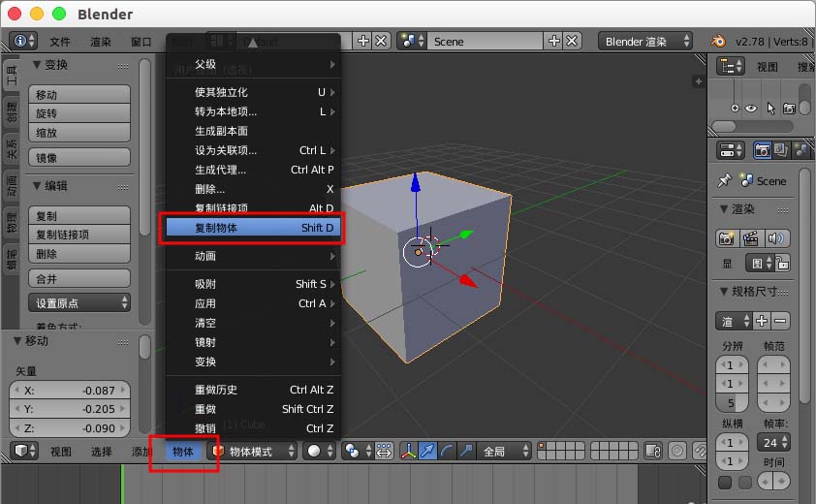Click the 缩放 button

79,132
